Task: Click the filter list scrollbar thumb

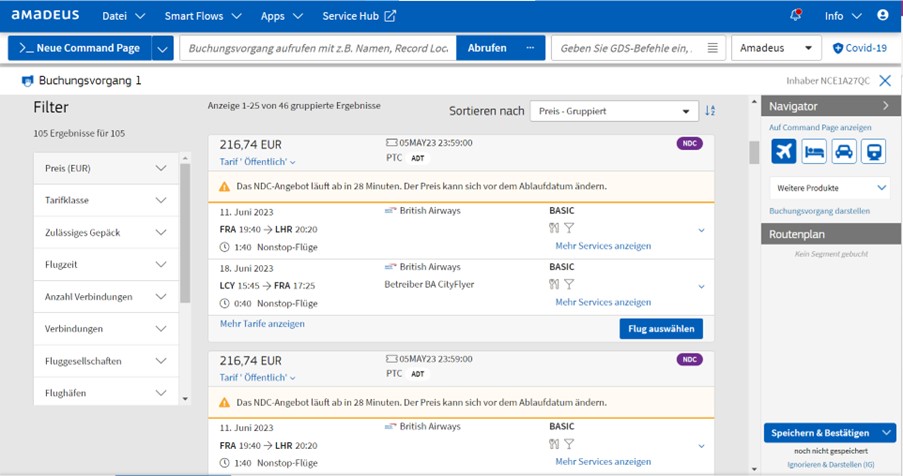Action: (x=185, y=233)
